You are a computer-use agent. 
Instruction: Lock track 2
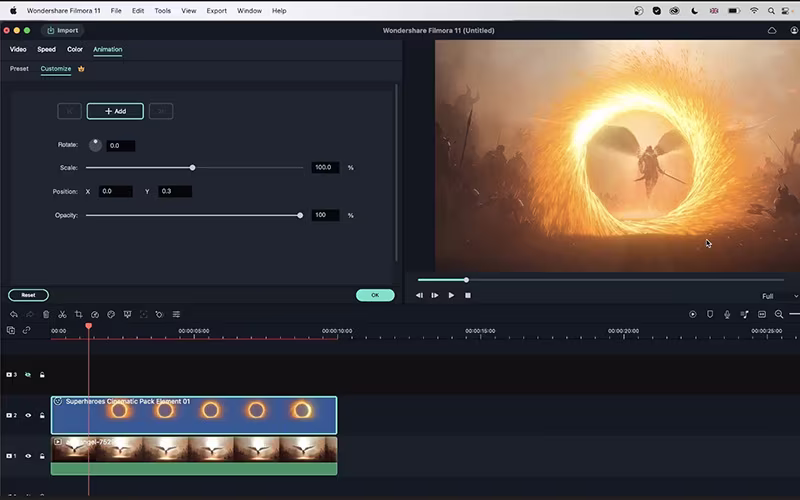[42, 415]
